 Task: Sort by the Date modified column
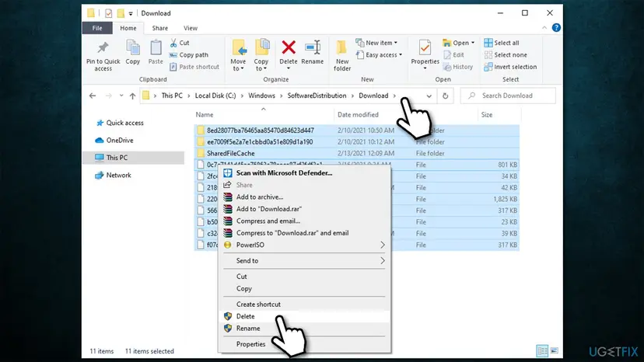coord(358,115)
